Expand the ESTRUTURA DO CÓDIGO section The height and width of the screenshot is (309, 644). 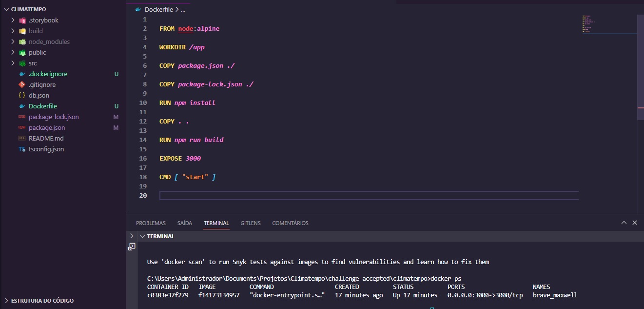point(6,301)
